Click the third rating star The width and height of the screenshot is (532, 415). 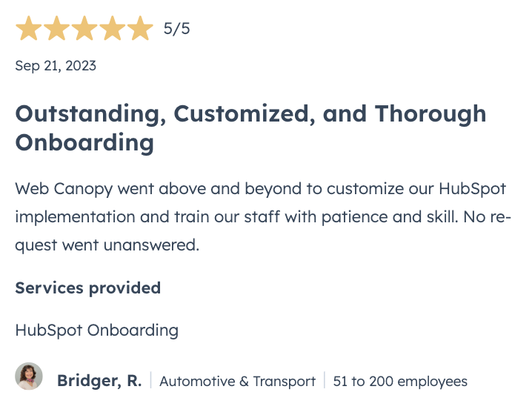point(84,28)
